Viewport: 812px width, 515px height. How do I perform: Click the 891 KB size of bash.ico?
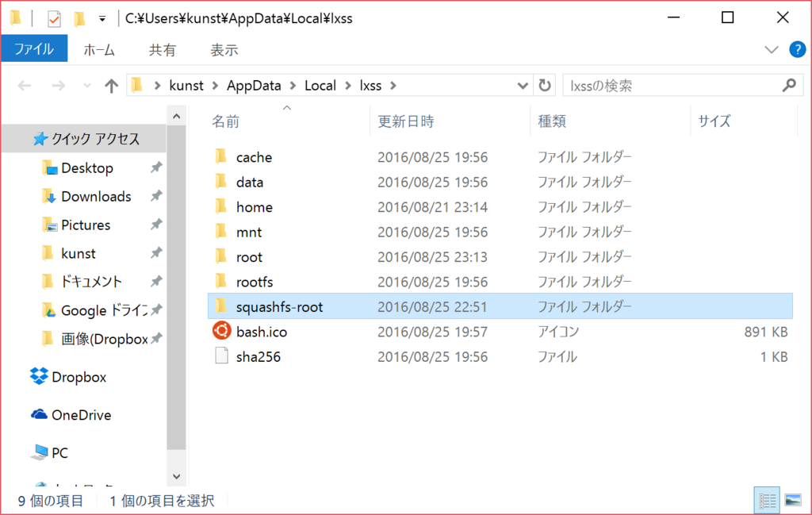pos(766,332)
